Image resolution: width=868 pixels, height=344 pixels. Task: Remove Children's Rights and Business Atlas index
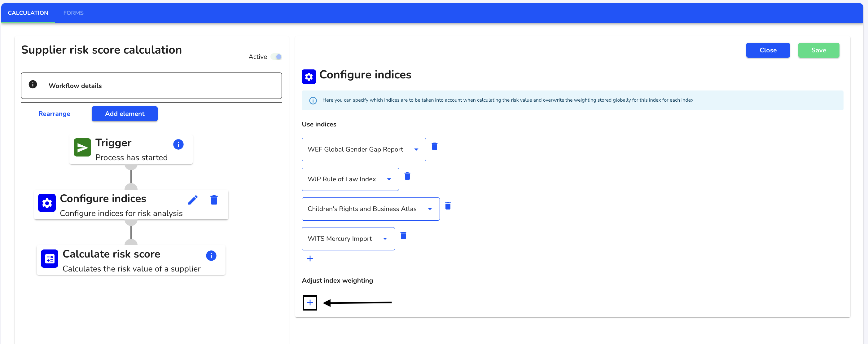click(x=448, y=206)
